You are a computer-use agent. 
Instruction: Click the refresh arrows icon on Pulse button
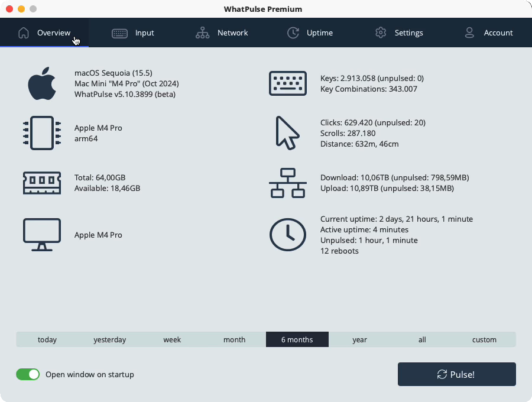[442, 374]
